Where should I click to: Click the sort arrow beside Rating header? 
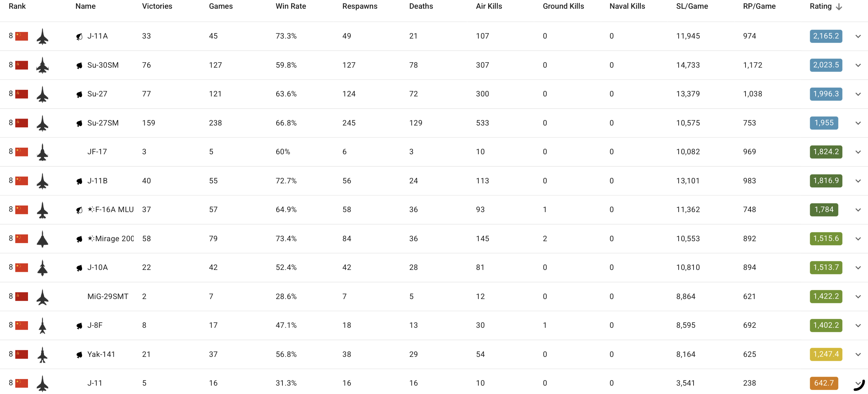coord(839,7)
